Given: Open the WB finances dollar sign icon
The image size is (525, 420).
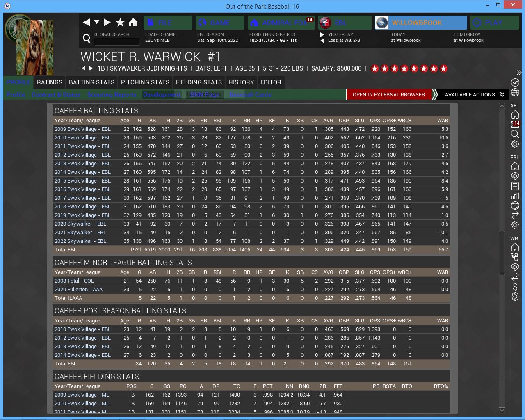Looking at the screenshot, I should coord(515,287).
